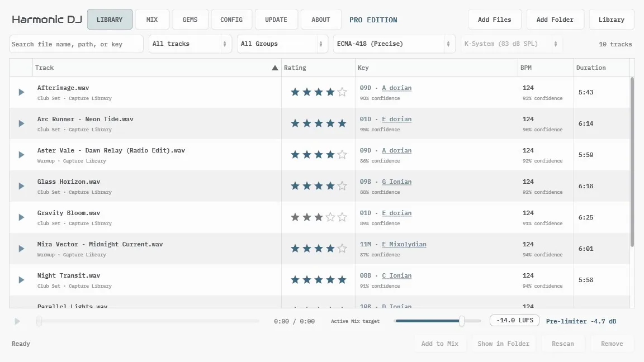This screenshot has width=644, height=362.
Task: Click the Add Files button
Action: (x=495, y=20)
